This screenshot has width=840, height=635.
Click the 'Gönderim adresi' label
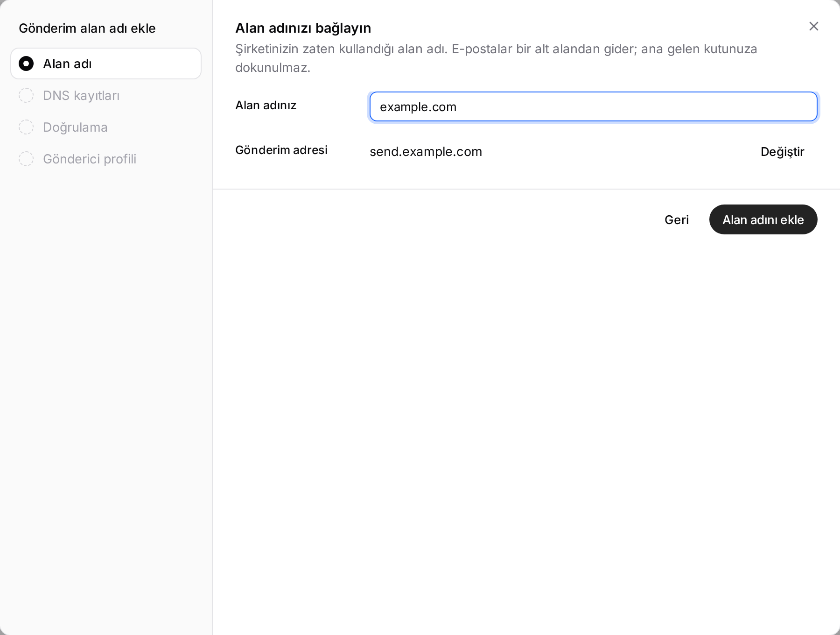pyautogui.click(x=281, y=150)
